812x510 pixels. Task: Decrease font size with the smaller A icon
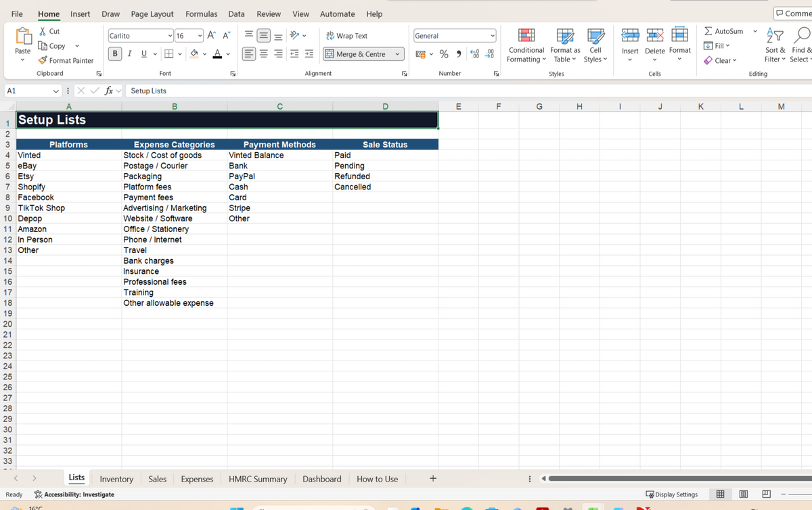pyautogui.click(x=227, y=35)
